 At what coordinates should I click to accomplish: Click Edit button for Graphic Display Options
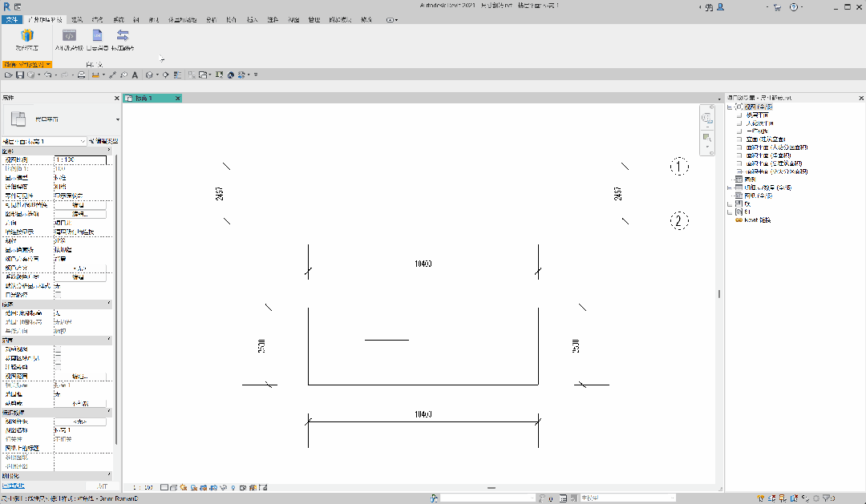tap(80, 214)
